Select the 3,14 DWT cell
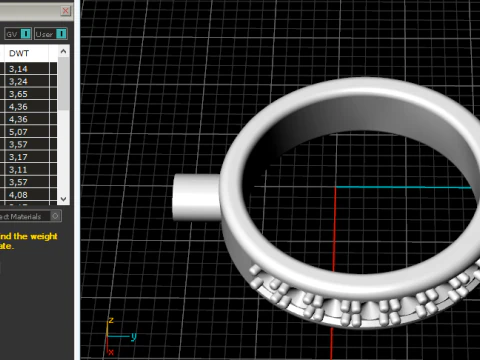 click(x=26, y=69)
